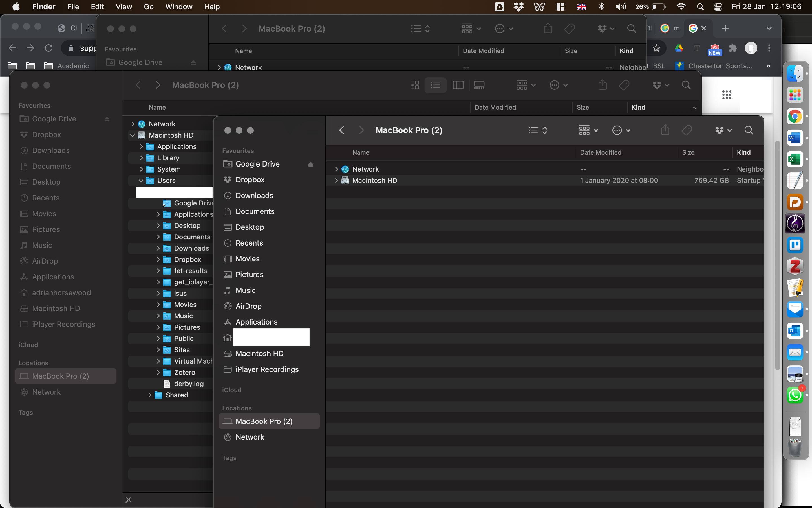
Task: Click the Tags icon in front Finder window
Action: click(x=687, y=130)
